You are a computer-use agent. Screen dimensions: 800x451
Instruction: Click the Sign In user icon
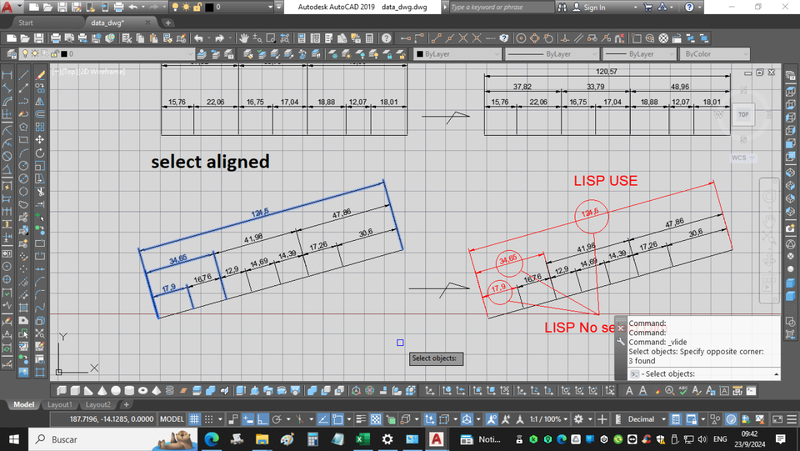click(574, 7)
